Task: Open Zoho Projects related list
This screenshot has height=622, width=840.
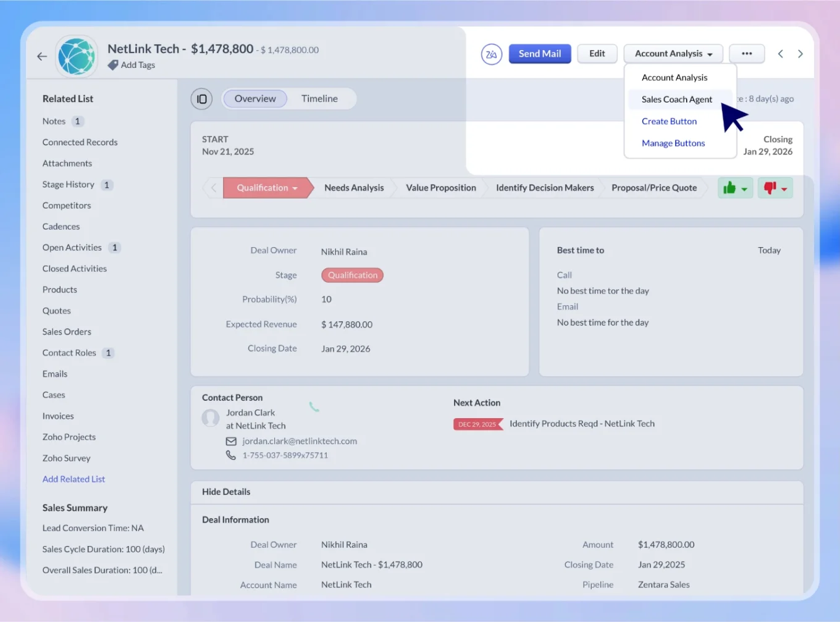Action: pyautogui.click(x=69, y=437)
